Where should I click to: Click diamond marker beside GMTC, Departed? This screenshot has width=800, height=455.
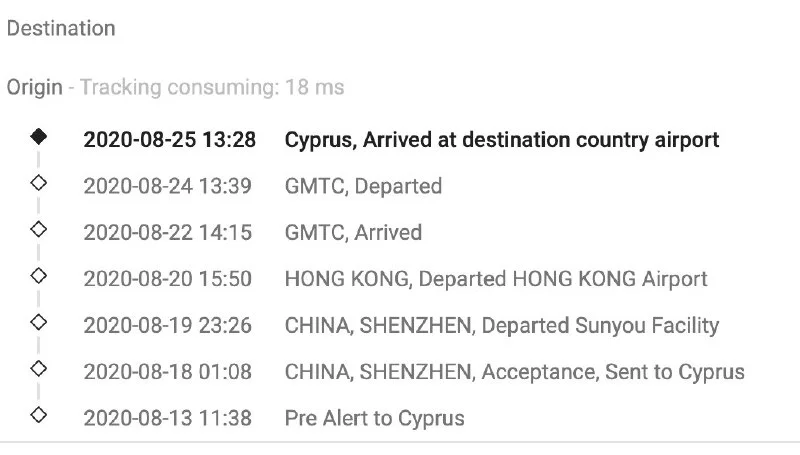click(x=39, y=183)
